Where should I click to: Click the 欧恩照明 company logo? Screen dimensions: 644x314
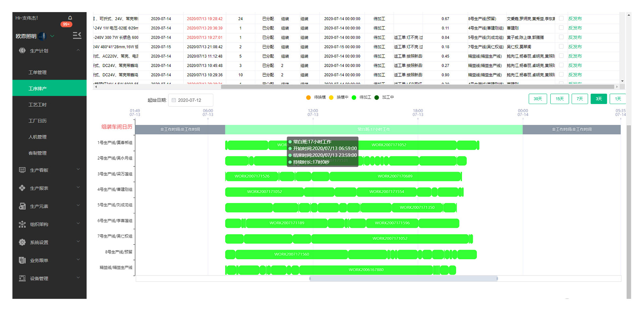43,36
